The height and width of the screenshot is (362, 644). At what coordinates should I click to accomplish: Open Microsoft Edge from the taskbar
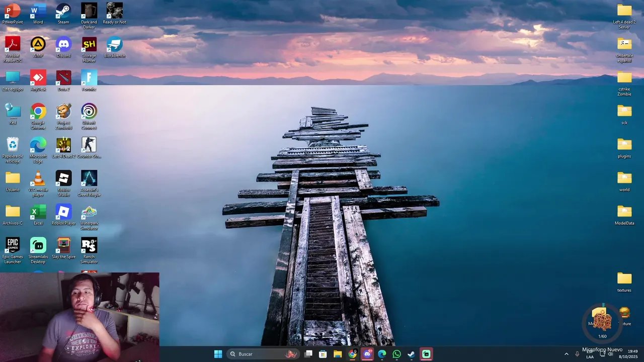tap(382, 354)
